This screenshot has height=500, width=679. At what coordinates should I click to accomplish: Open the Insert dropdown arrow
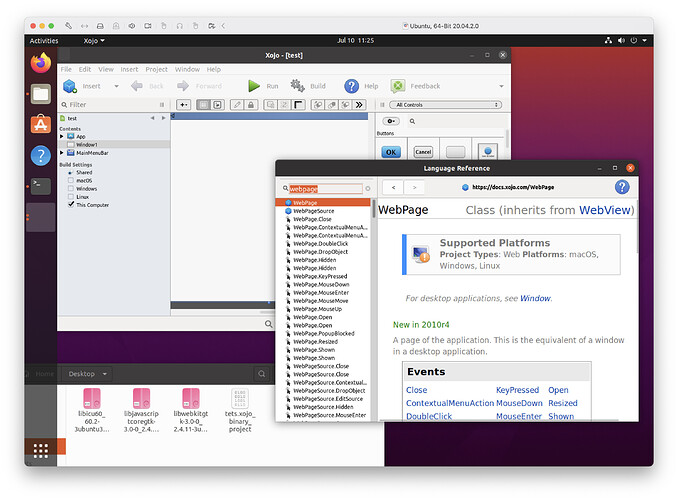click(116, 86)
